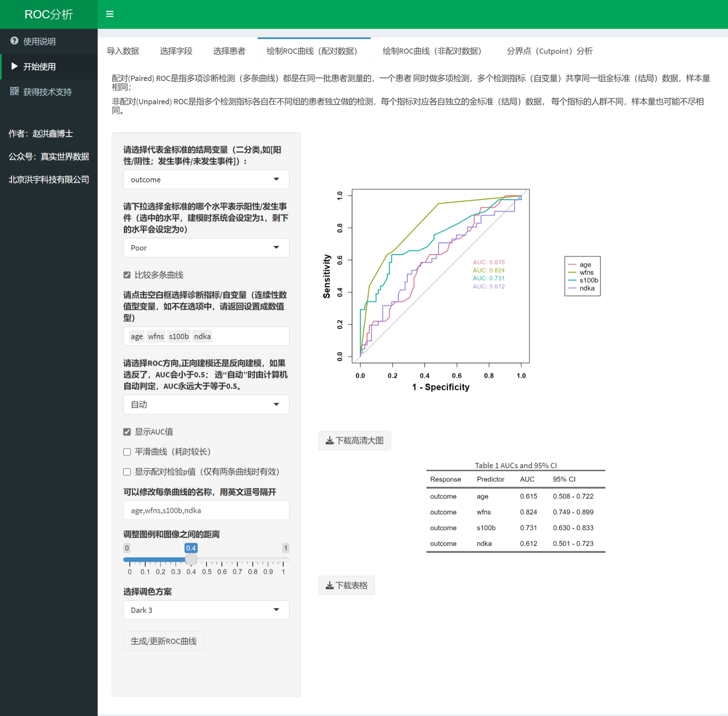Click the 'AUC' table column header
The height and width of the screenshot is (716, 728).
click(527, 479)
